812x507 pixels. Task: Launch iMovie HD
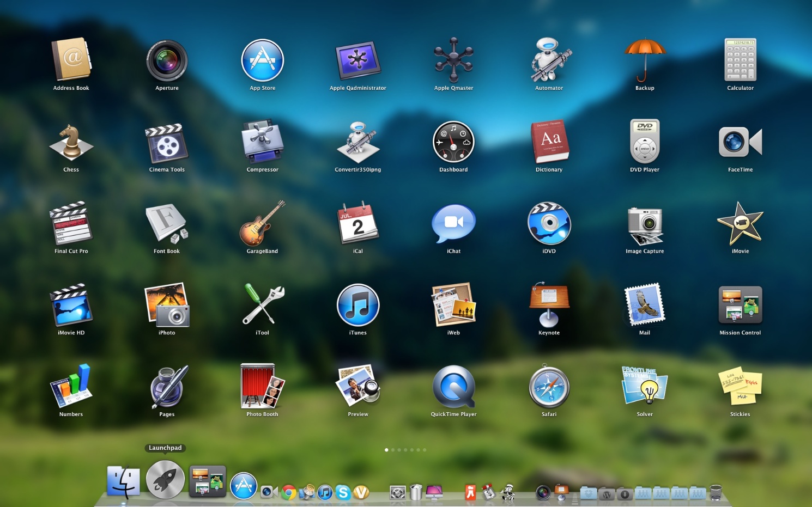(x=71, y=305)
